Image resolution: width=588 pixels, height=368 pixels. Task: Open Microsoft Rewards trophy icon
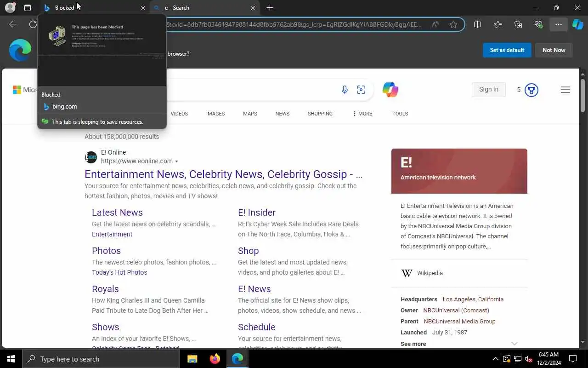pos(531,90)
